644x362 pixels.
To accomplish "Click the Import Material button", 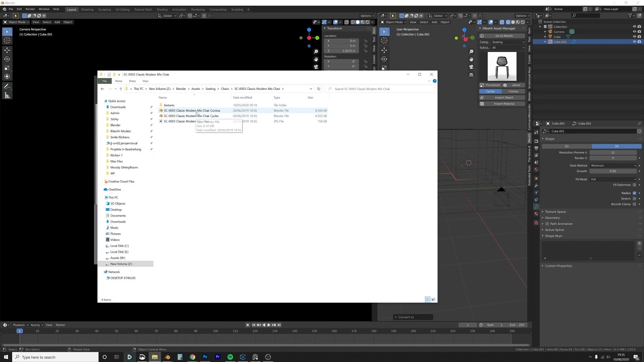I will 502,104.
